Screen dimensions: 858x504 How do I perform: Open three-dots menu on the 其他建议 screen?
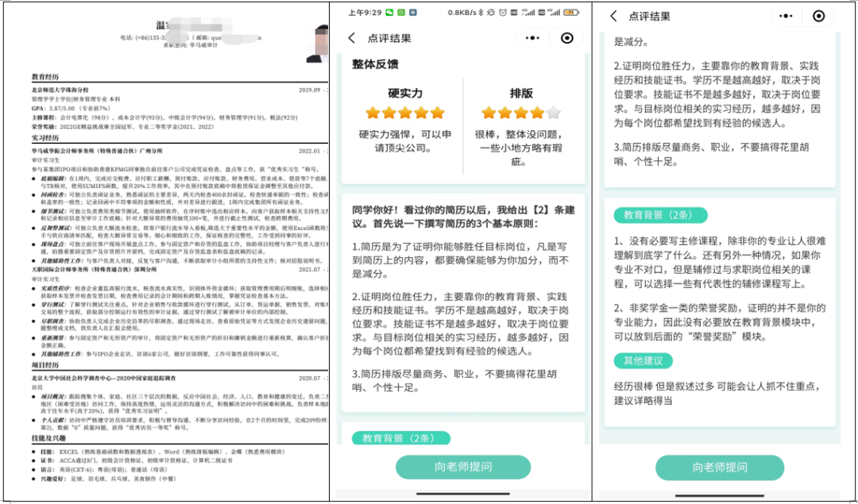pyautogui.click(x=785, y=17)
